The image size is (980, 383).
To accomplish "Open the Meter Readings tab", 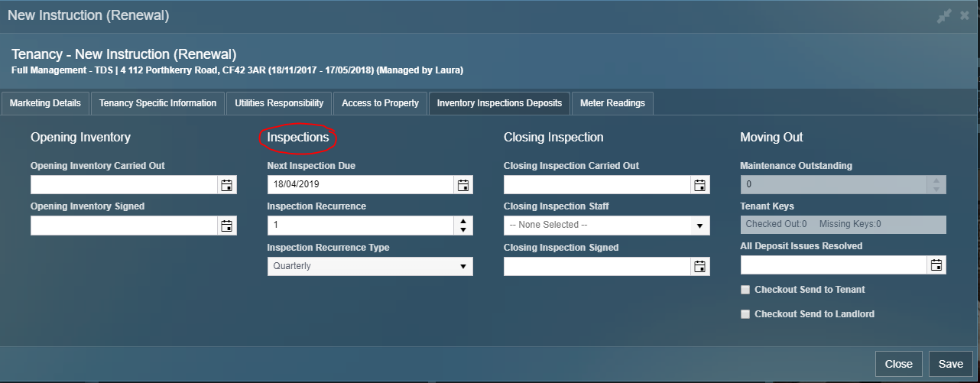I will click(x=612, y=103).
